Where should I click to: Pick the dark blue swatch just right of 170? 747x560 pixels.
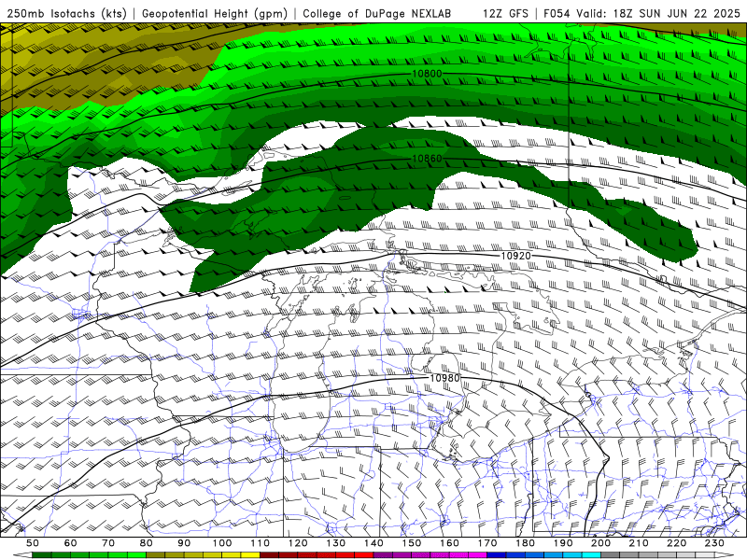(497, 555)
